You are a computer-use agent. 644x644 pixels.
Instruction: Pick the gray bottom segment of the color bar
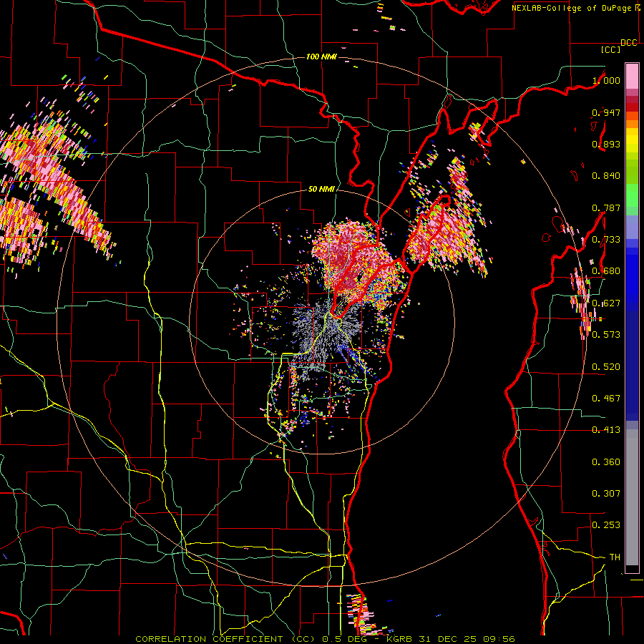[632, 497]
